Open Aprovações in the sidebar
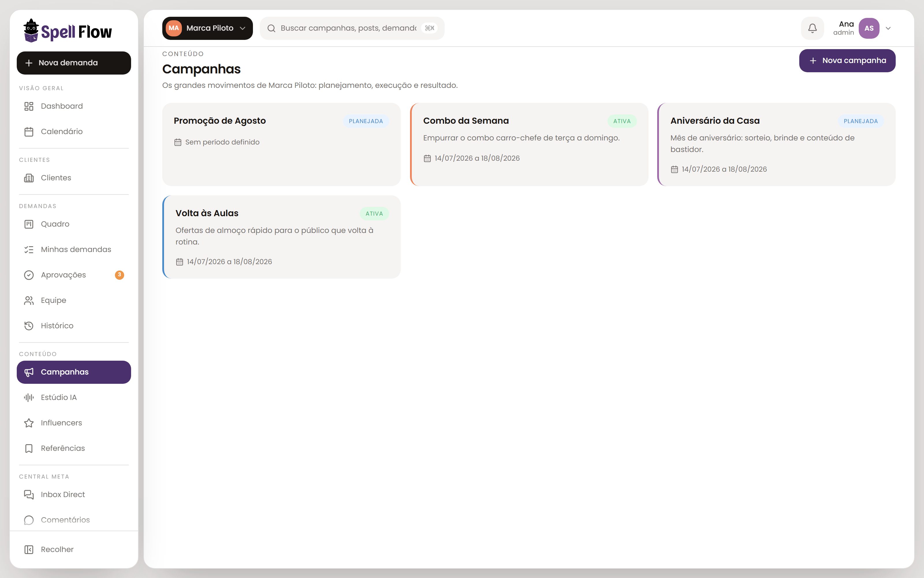Image resolution: width=924 pixels, height=578 pixels. pyautogui.click(x=74, y=275)
